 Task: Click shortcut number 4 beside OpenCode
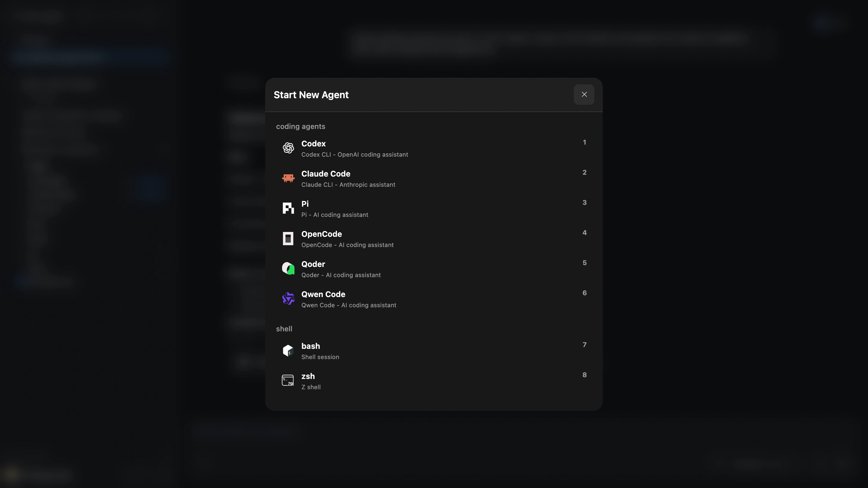click(584, 233)
